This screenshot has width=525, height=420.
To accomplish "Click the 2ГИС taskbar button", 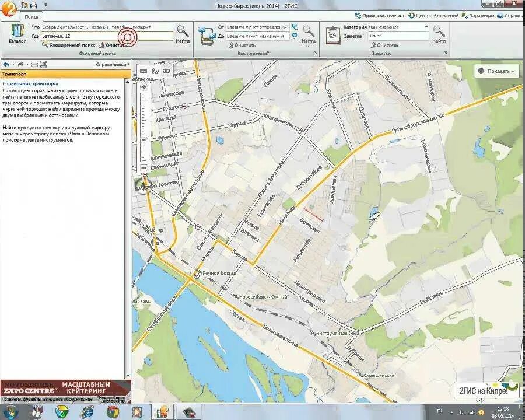I will point(163,412).
